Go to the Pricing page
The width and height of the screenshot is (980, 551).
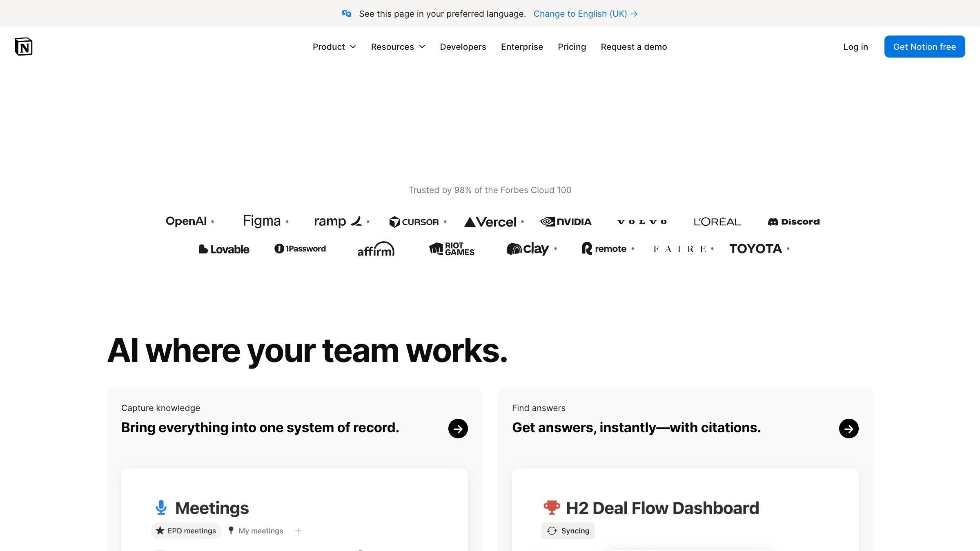[x=572, y=47]
